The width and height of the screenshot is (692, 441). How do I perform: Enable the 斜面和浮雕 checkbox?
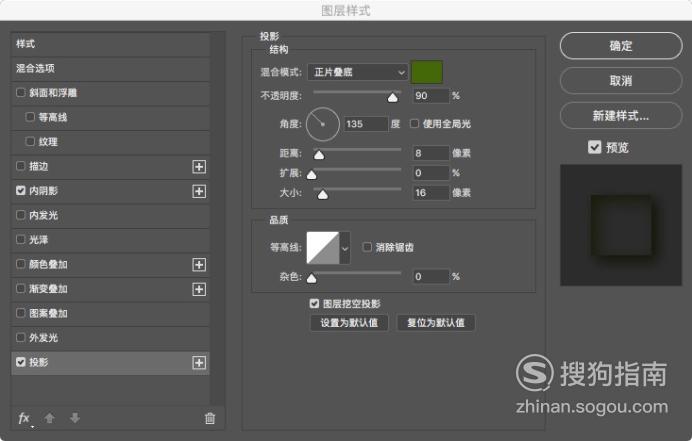point(20,93)
